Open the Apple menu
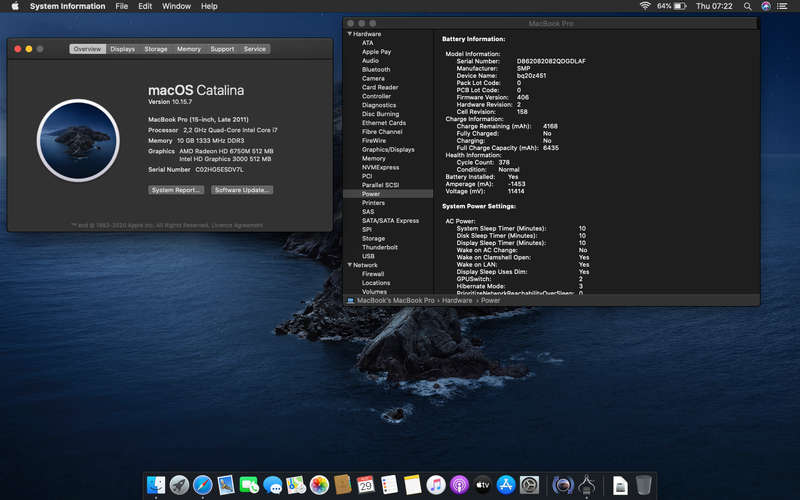The width and height of the screenshot is (800, 500). point(15,6)
